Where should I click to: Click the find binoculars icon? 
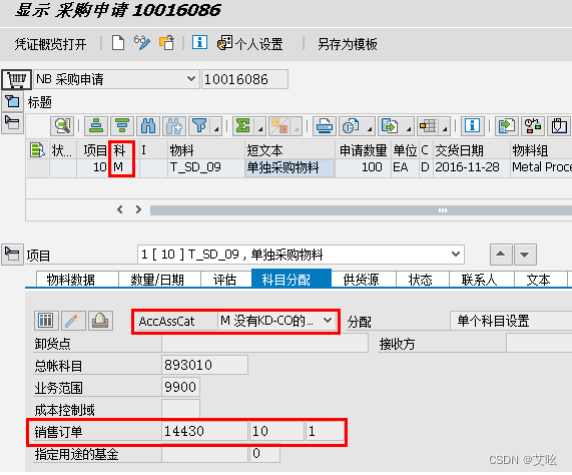tap(148, 126)
